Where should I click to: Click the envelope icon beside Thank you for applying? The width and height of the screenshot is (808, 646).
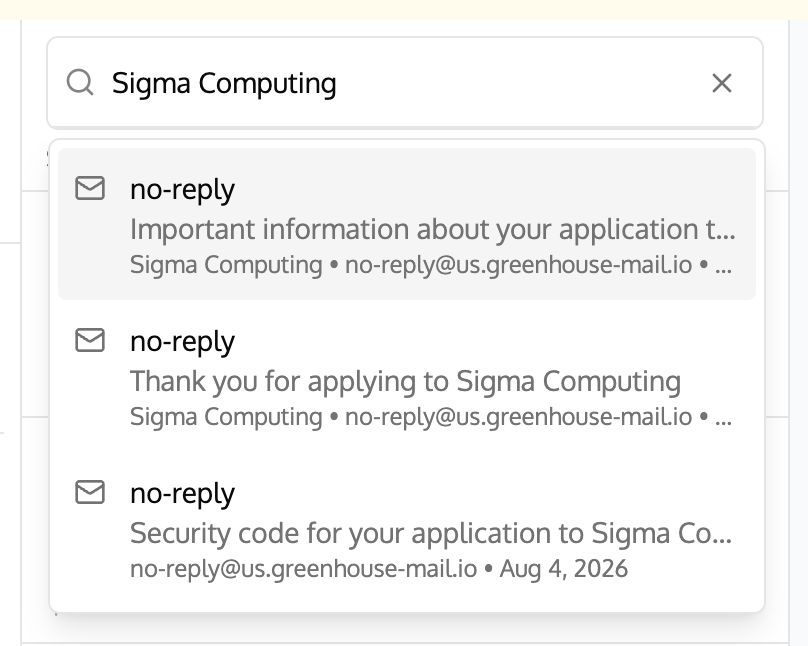(90, 340)
